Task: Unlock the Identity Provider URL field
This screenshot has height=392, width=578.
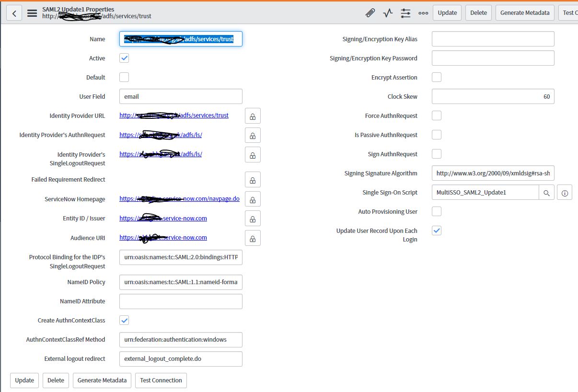Action: click(x=253, y=115)
